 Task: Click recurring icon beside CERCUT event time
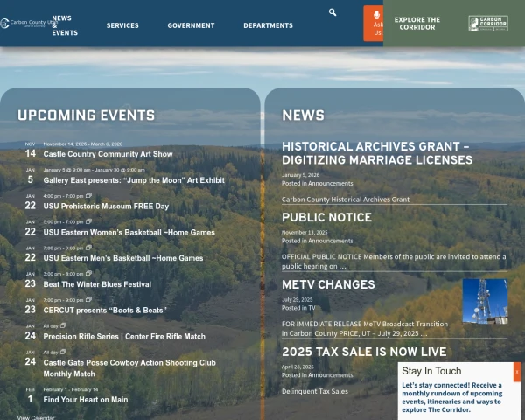[88, 300]
